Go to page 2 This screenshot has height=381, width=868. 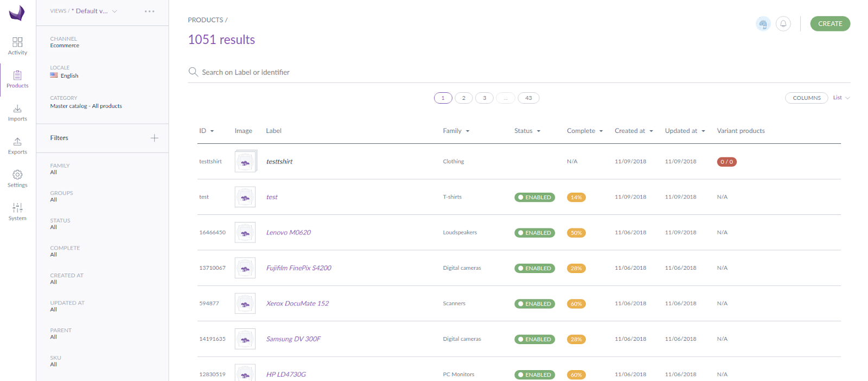tap(464, 98)
